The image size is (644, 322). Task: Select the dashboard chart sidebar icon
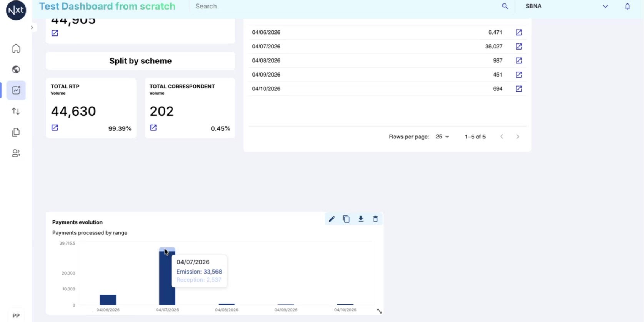pos(16,90)
